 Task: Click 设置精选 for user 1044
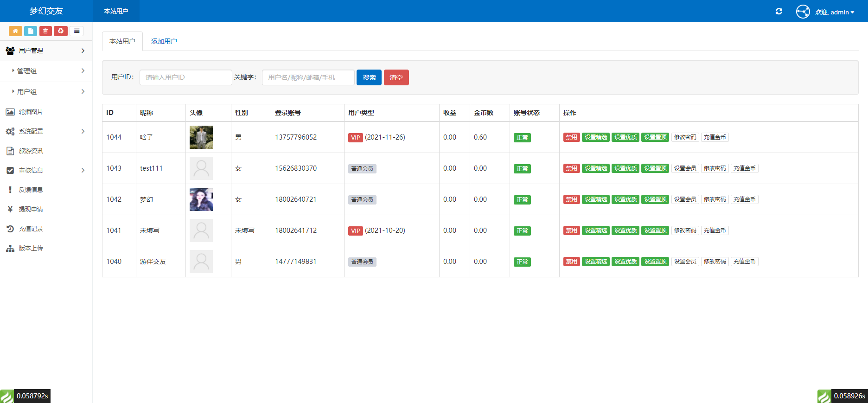click(596, 137)
